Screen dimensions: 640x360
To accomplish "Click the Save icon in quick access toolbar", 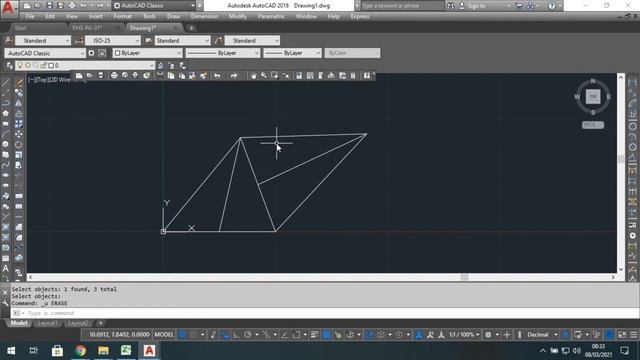I will [x=49, y=6].
